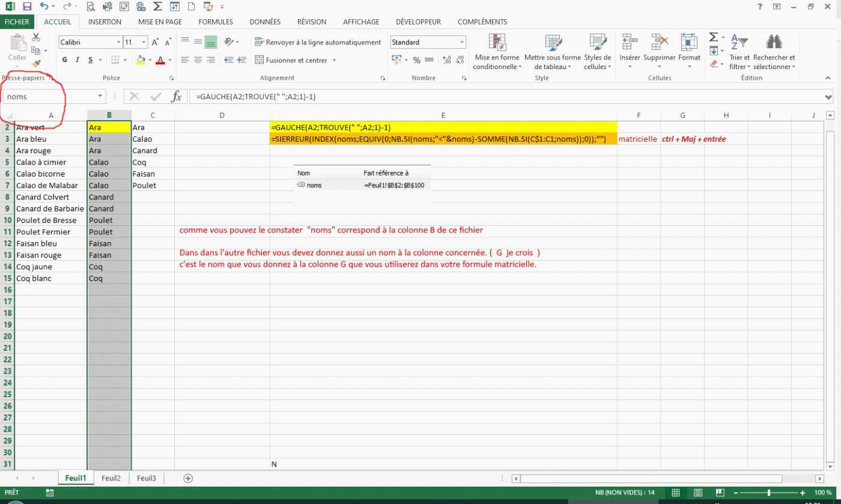Click the yellow fill color bucket

click(x=140, y=60)
